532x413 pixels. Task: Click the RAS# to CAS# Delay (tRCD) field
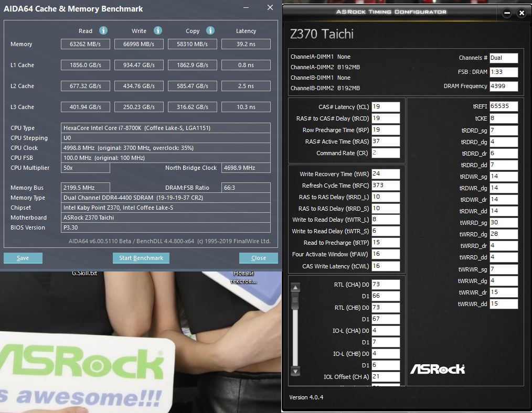[x=386, y=118]
